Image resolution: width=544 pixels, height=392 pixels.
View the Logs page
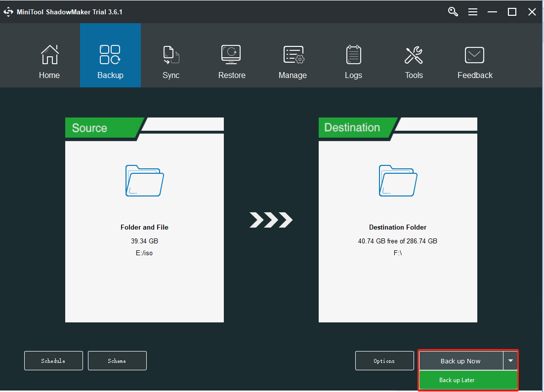point(353,55)
